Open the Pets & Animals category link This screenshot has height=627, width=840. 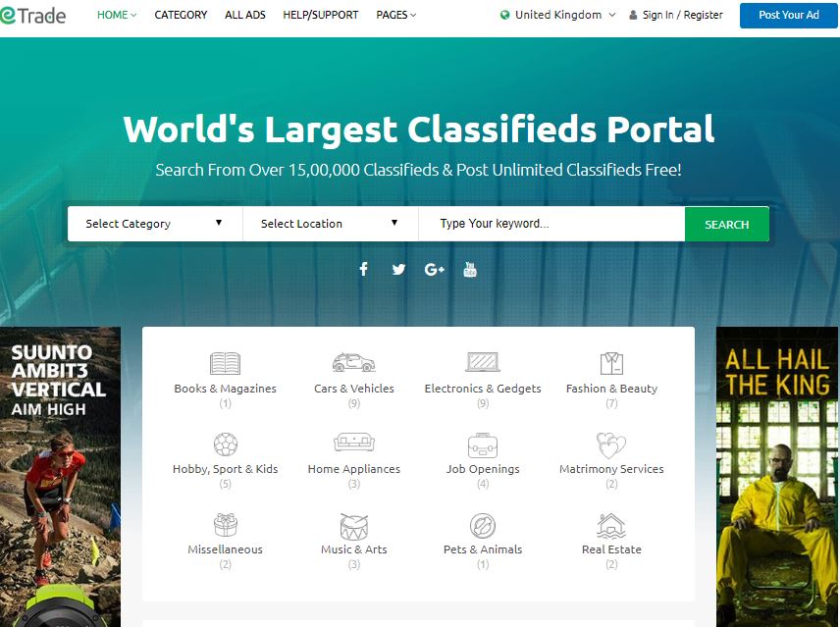point(483,549)
